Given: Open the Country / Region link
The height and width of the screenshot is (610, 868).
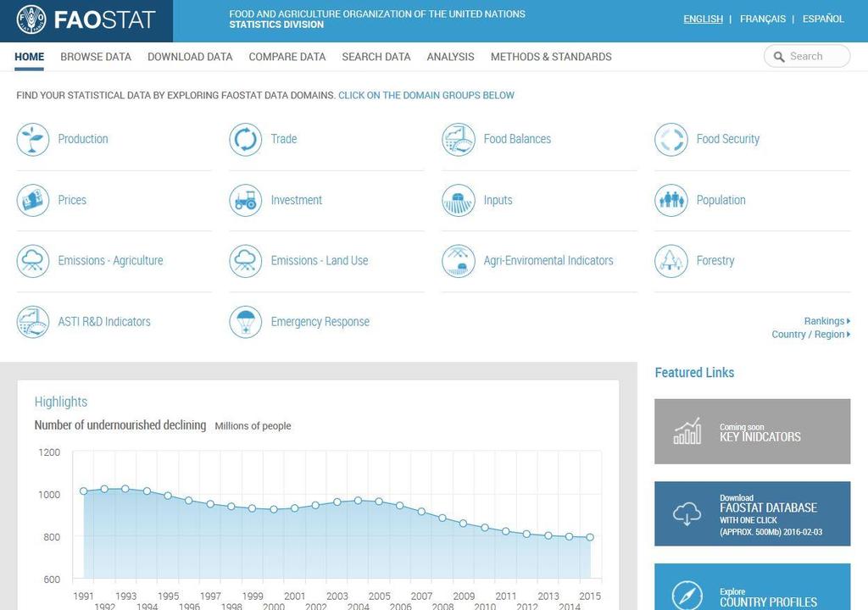Looking at the screenshot, I should tap(811, 335).
